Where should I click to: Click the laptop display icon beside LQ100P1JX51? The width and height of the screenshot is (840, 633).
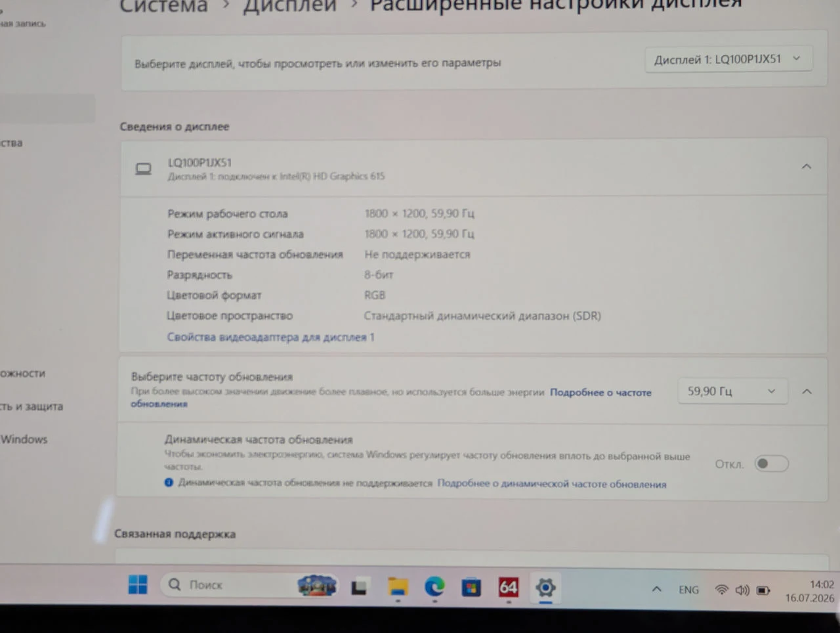pyautogui.click(x=143, y=169)
